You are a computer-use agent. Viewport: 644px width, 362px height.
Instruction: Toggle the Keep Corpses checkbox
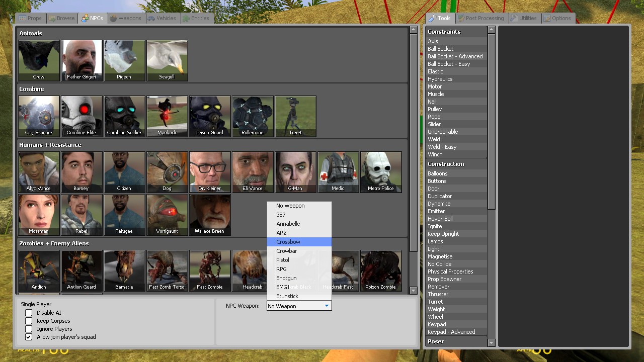[29, 321]
